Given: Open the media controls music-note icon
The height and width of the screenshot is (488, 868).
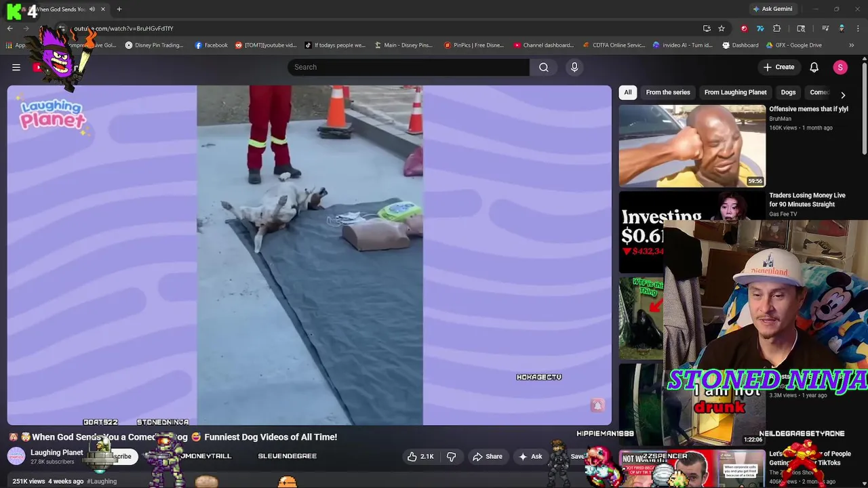Looking at the screenshot, I should pyautogui.click(x=825, y=28).
